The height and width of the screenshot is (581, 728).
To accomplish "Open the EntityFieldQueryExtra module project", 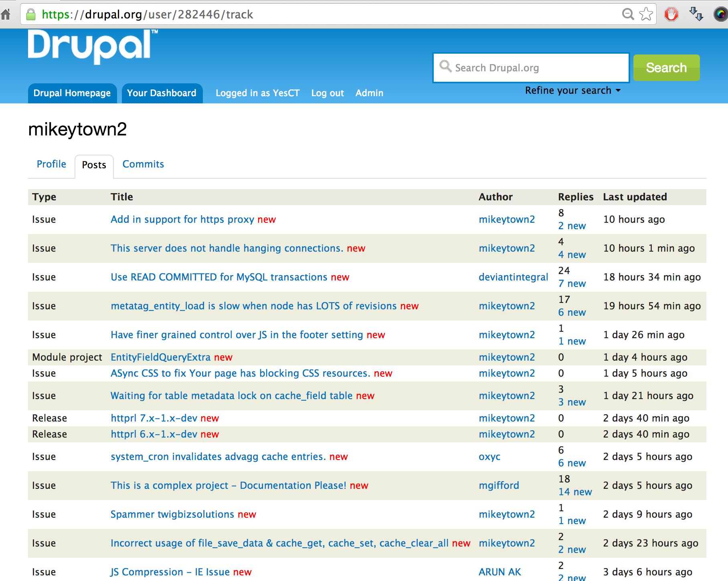I will pos(161,357).
